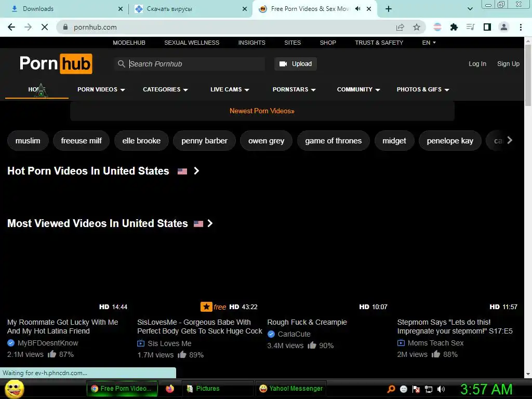Go back using the browser back arrow
Image resolution: width=532 pixels, height=399 pixels.
(x=11, y=27)
